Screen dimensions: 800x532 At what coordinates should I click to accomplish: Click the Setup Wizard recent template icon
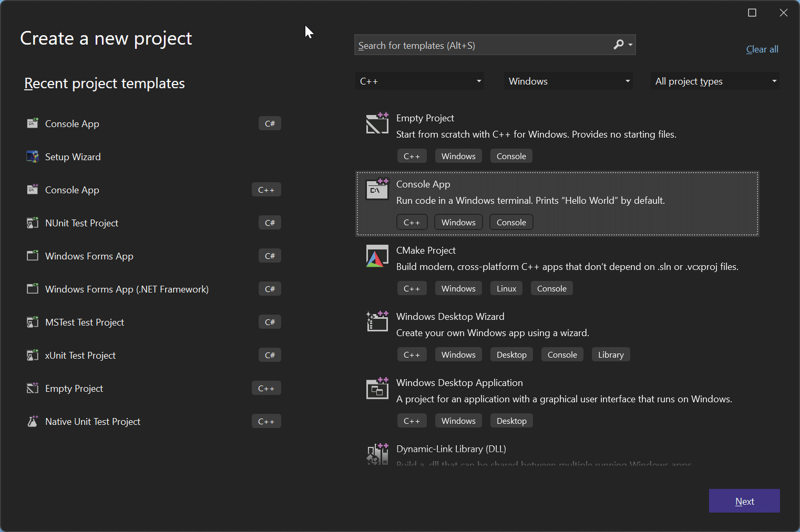point(33,157)
